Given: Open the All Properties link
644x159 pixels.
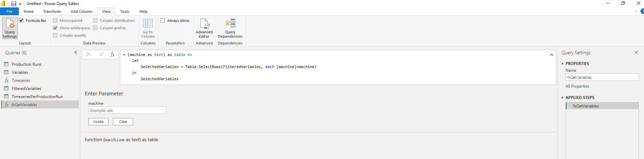Looking at the screenshot, I should pyautogui.click(x=577, y=86).
